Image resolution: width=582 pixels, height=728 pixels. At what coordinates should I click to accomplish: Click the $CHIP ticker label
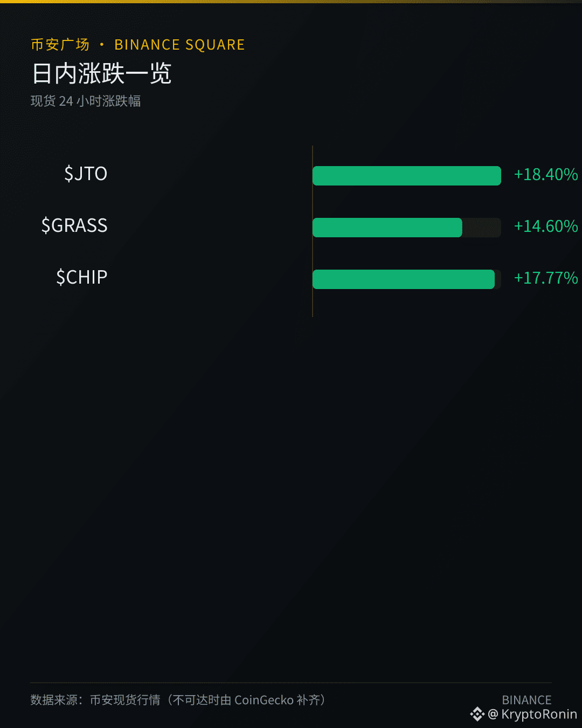pyautogui.click(x=82, y=277)
